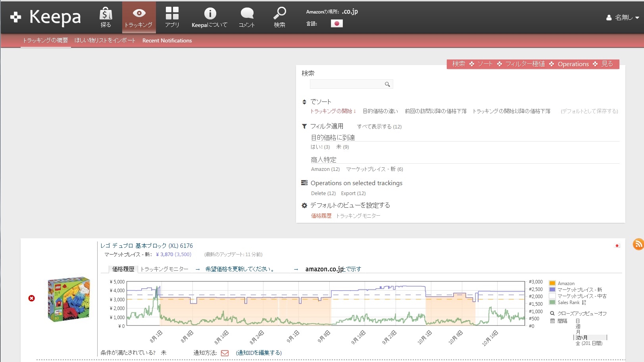
Task: Click the Sales Rank sort order icon
Action: click(584, 303)
